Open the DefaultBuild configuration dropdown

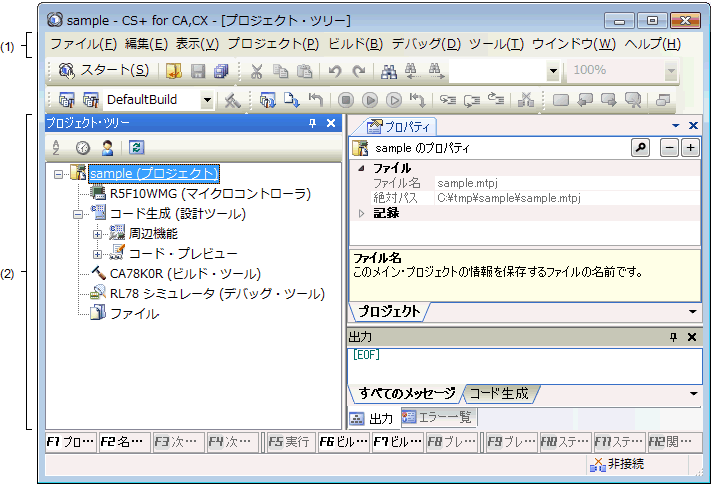click(x=207, y=100)
